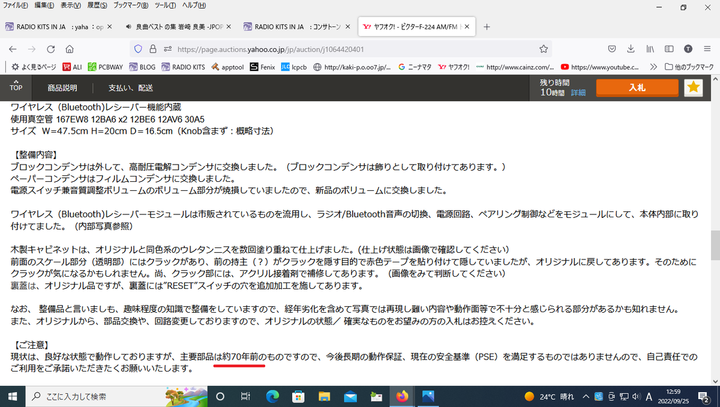Click Windows Start button
The height and width of the screenshot is (407, 720).
(11, 396)
